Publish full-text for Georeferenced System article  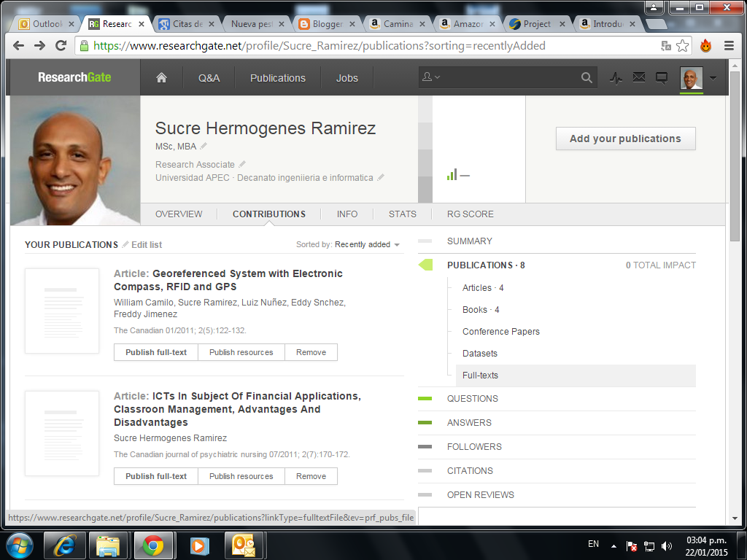[156, 352]
